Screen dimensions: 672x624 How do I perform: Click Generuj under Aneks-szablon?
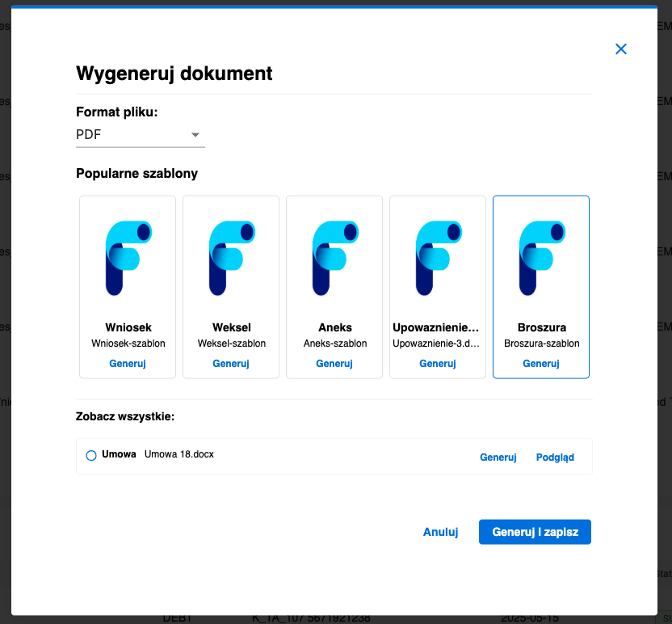click(x=334, y=364)
